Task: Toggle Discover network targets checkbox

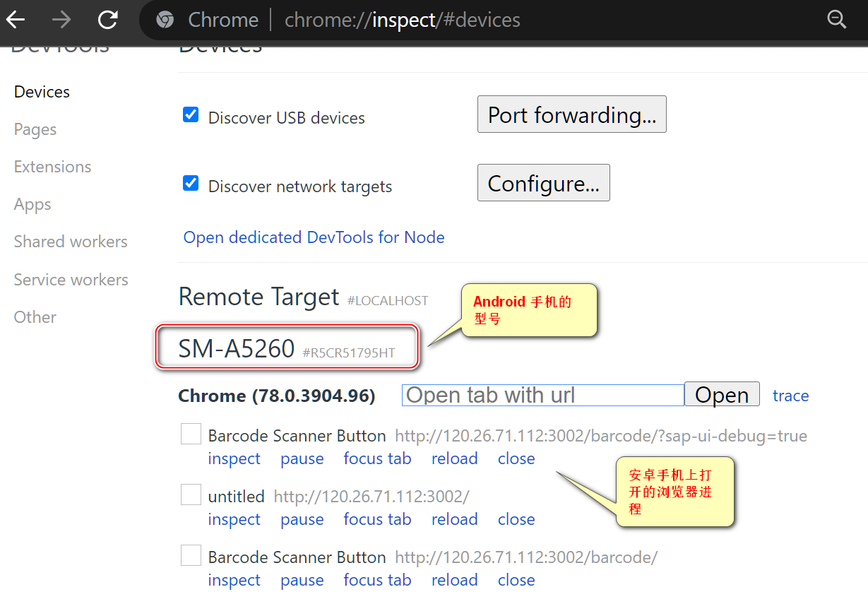Action: [191, 183]
